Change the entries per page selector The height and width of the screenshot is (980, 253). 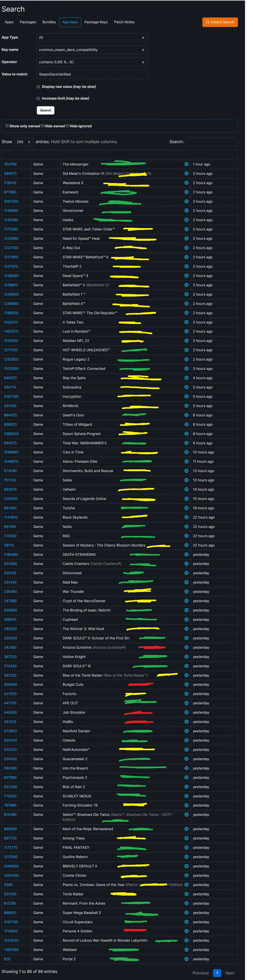[x=24, y=142]
